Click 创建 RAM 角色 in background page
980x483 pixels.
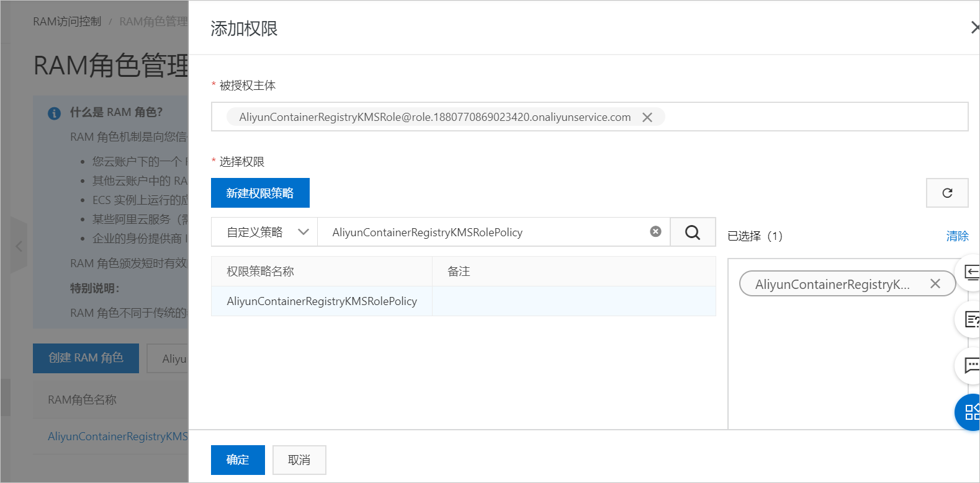tap(86, 358)
